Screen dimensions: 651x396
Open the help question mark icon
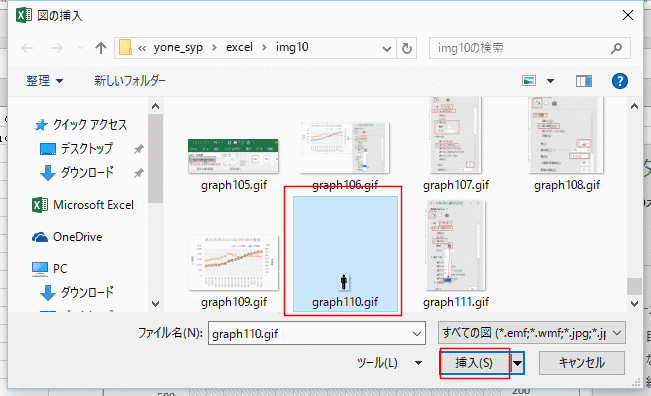[619, 81]
